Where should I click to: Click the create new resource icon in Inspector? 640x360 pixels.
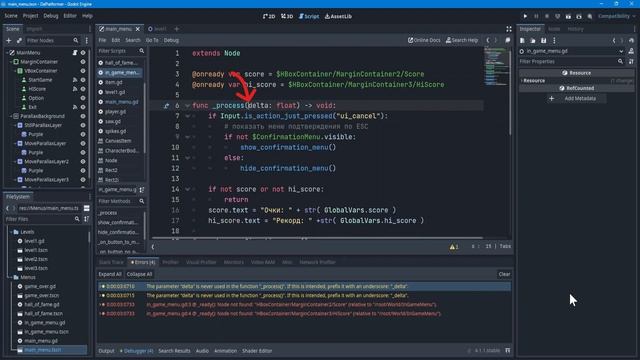point(522,40)
